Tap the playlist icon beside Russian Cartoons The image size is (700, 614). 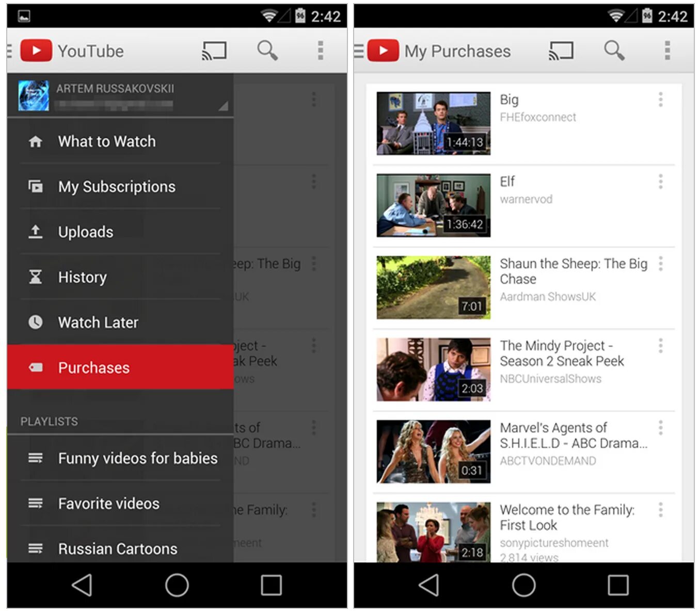pyautogui.click(x=35, y=548)
